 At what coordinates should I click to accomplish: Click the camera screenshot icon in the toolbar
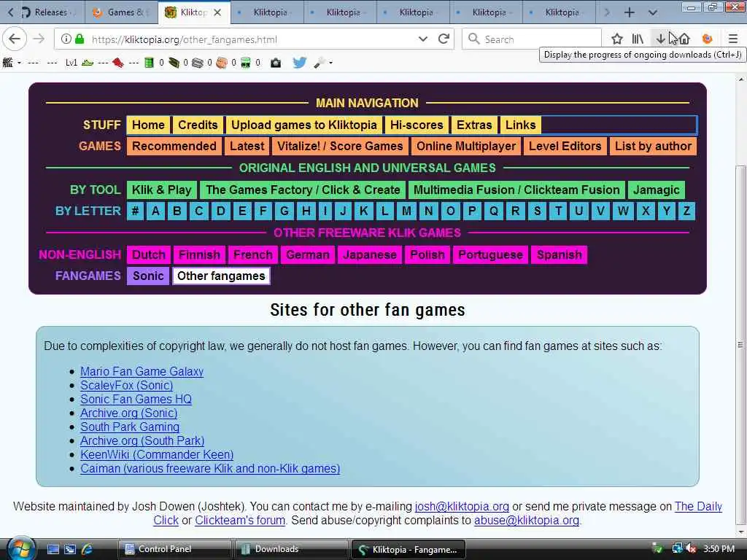tap(276, 63)
